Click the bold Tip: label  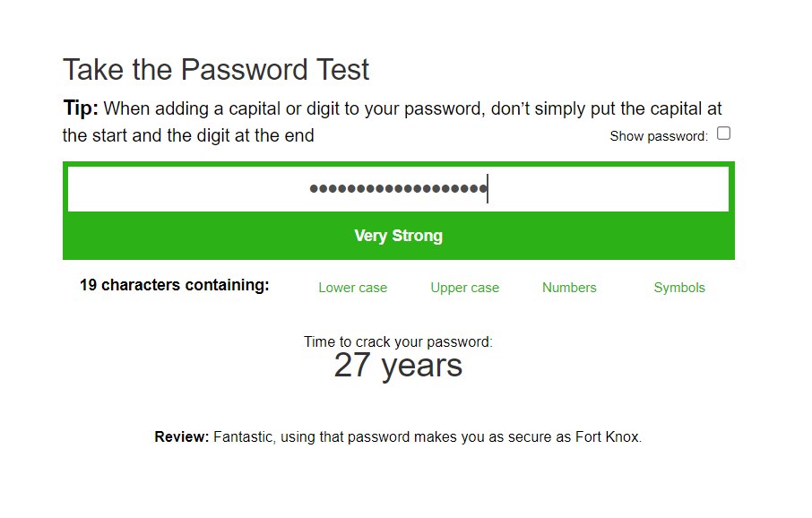[81, 108]
